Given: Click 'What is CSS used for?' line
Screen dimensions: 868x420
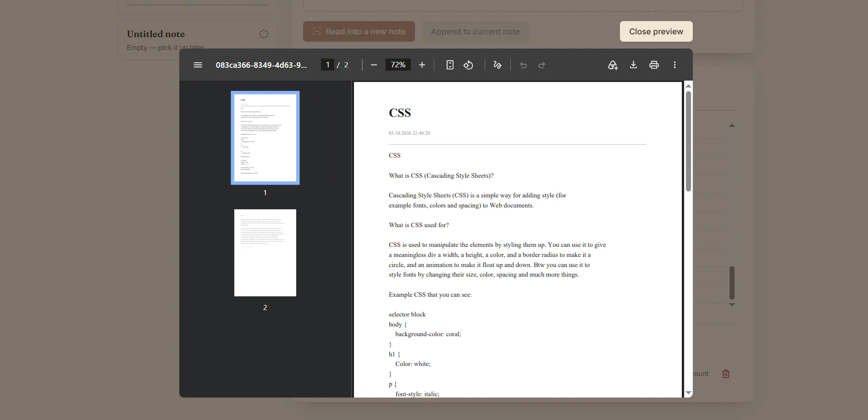Looking at the screenshot, I should (419, 225).
